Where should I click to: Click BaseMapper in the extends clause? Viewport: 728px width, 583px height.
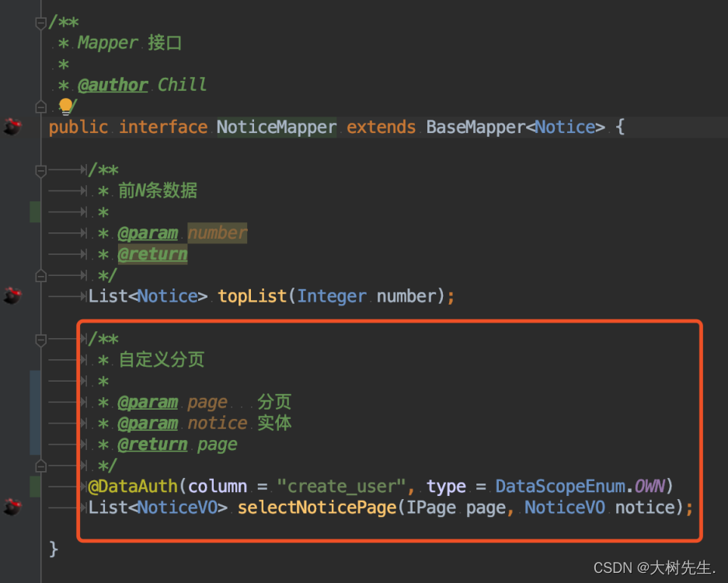pos(475,127)
